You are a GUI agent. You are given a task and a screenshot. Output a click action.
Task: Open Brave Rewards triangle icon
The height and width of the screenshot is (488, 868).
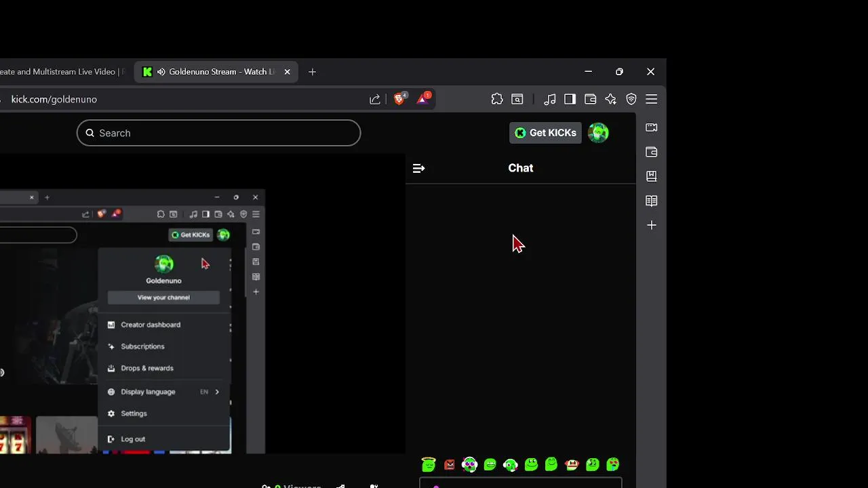pos(422,99)
